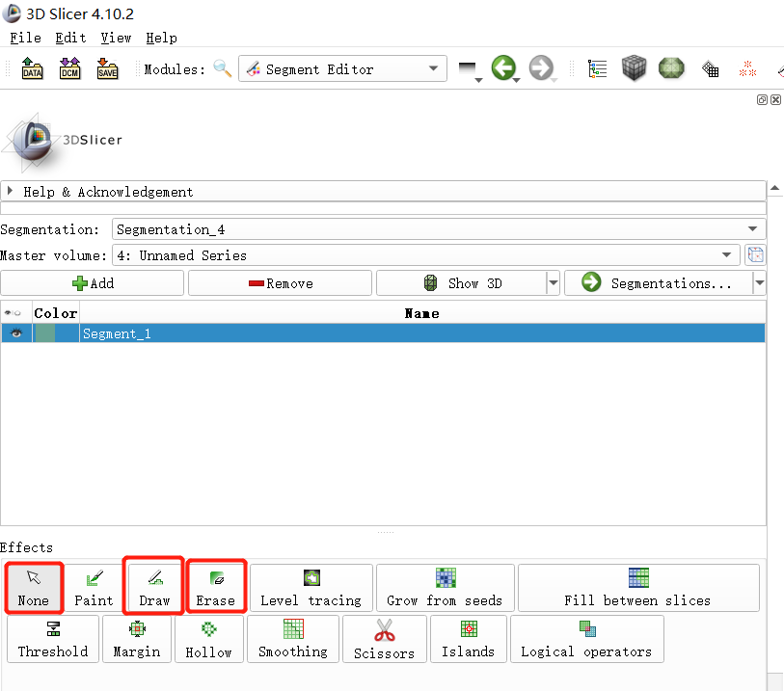Click the panel scroll-up arrow

pyautogui.click(x=775, y=188)
